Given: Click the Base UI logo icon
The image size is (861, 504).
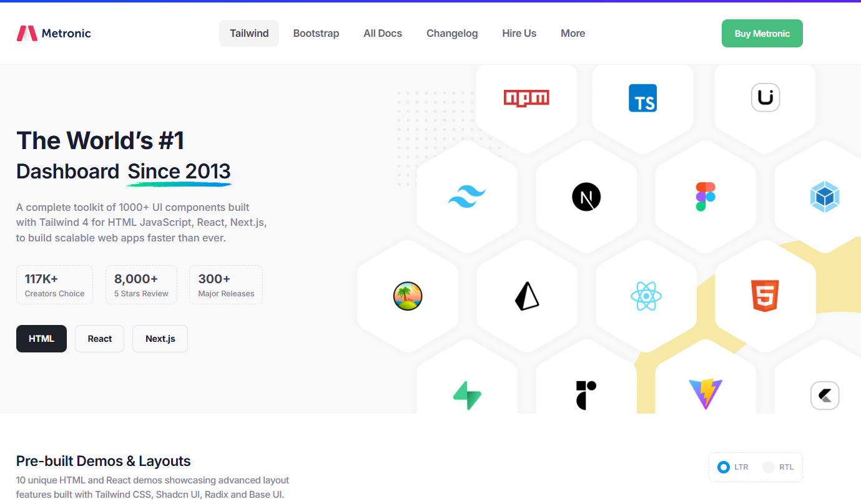Looking at the screenshot, I should pos(765,98).
